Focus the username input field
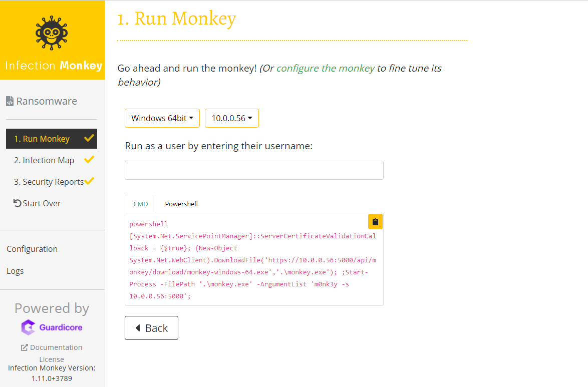The image size is (588, 387). [x=254, y=170]
